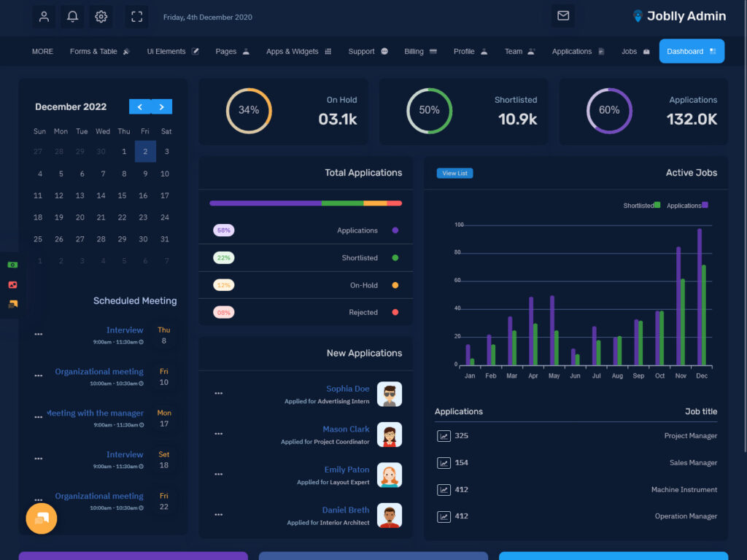Click the 22% Shortlisted badge
The width and height of the screenshot is (747, 560).
[223, 258]
